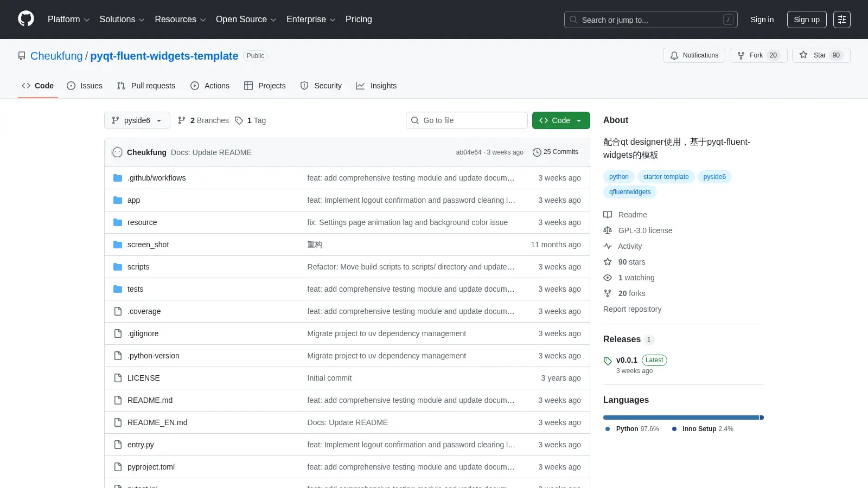
Task: View the 2 Branches link
Action: (203, 120)
